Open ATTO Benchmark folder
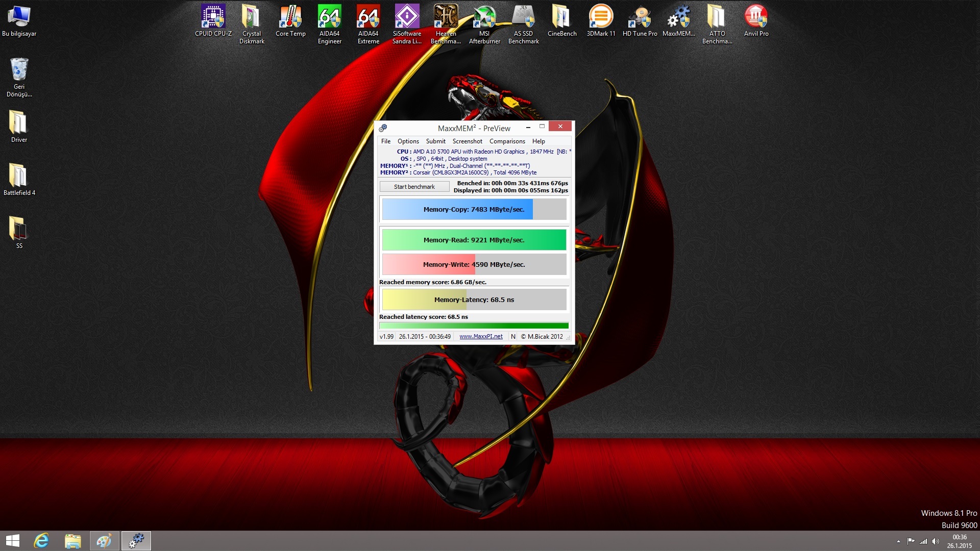The image size is (980, 551). (x=717, y=24)
